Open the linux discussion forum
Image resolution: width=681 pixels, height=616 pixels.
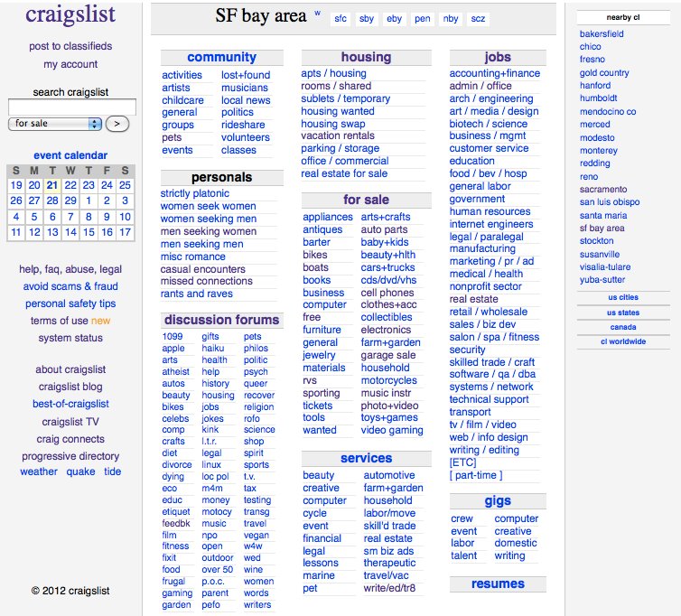click(x=211, y=465)
